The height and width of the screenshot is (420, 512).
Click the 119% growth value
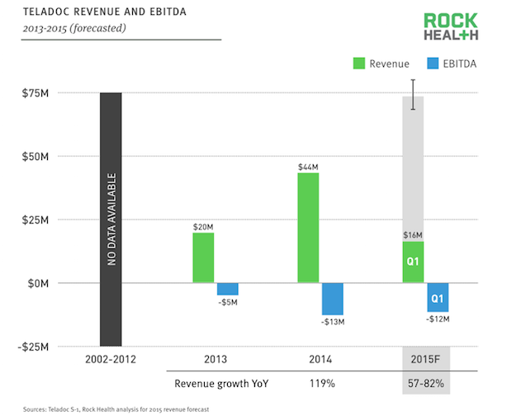322,384
